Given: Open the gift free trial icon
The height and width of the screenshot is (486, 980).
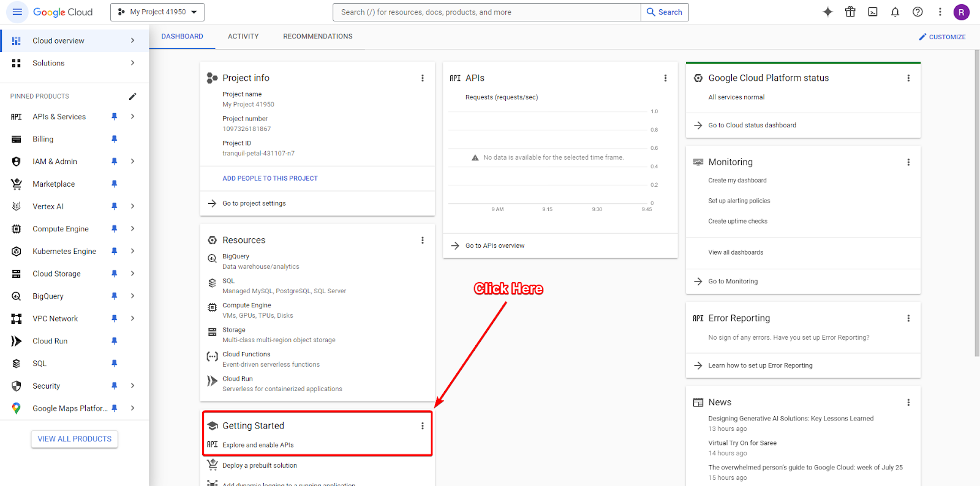Looking at the screenshot, I should (850, 12).
